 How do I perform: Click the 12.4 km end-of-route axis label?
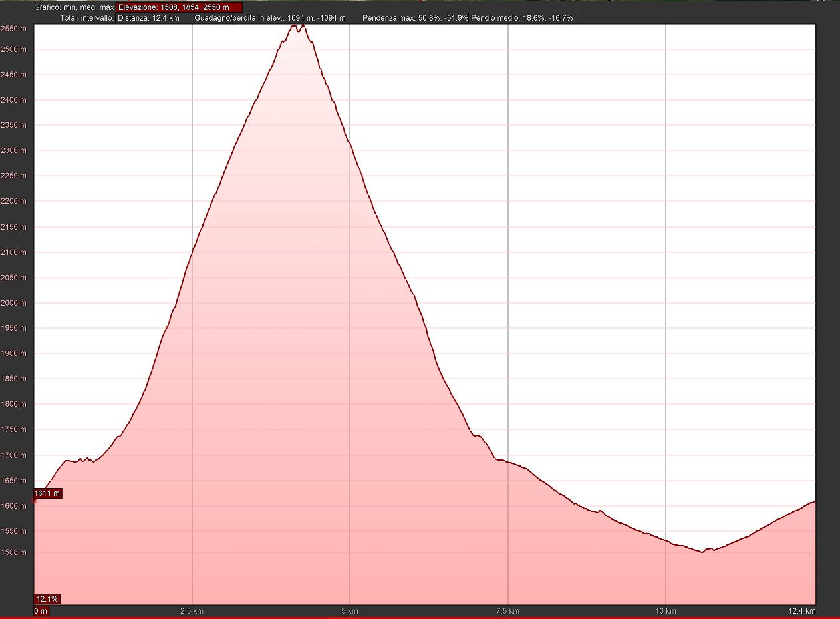pos(803,611)
